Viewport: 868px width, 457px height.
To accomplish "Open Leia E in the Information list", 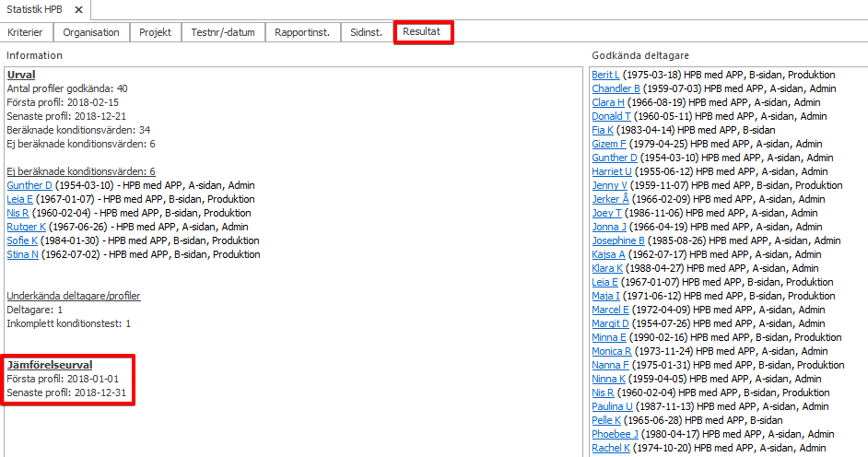I will [x=20, y=199].
